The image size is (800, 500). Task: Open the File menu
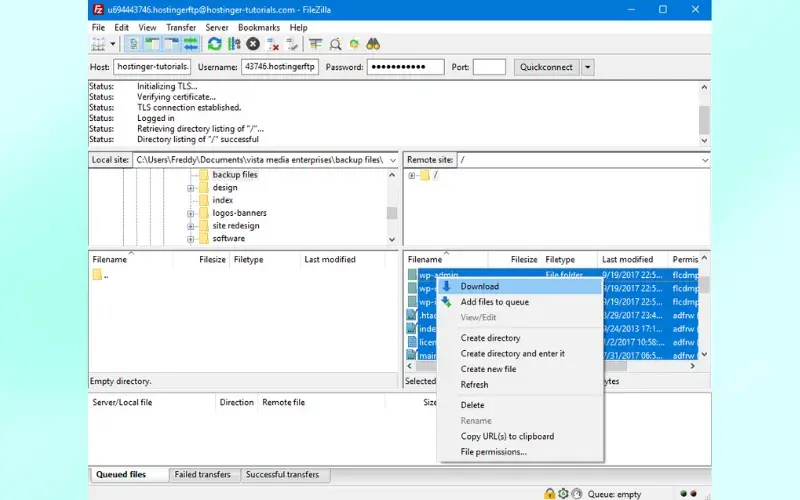[x=98, y=28]
